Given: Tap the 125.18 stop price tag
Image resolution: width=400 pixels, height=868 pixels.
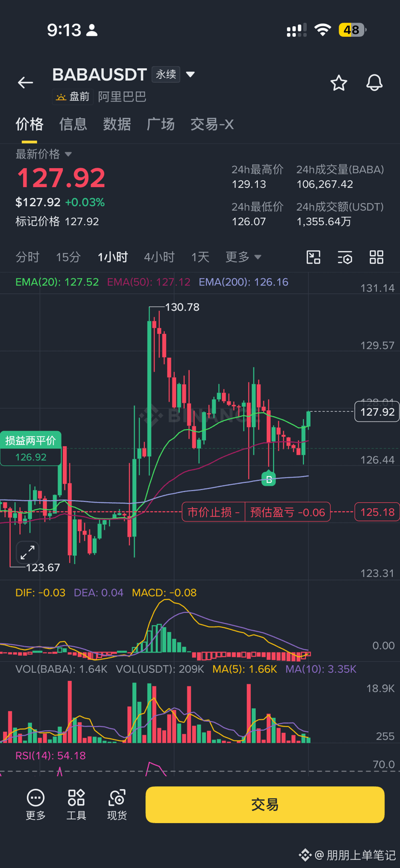Looking at the screenshot, I should click(x=377, y=512).
